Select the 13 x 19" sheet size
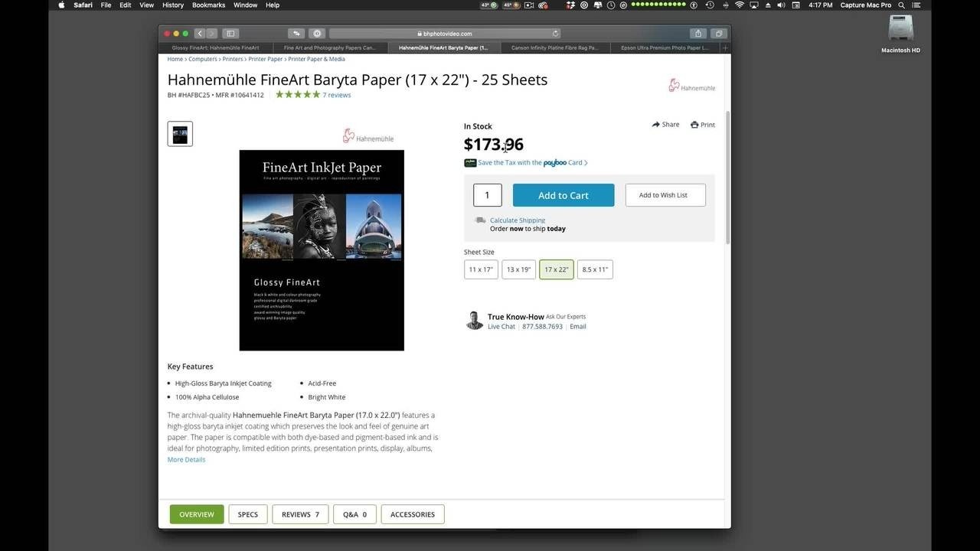Viewport: 980px width, 551px height. 518,269
